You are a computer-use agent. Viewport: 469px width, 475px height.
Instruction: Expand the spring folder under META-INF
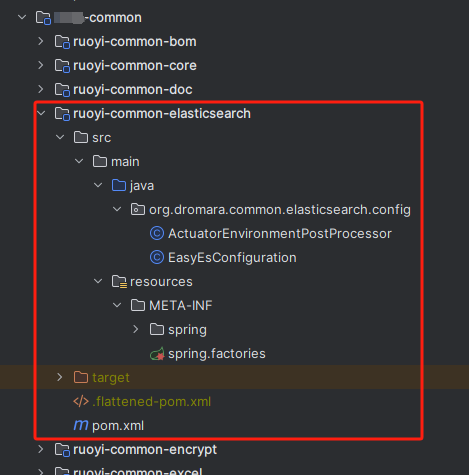tap(136, 329)
